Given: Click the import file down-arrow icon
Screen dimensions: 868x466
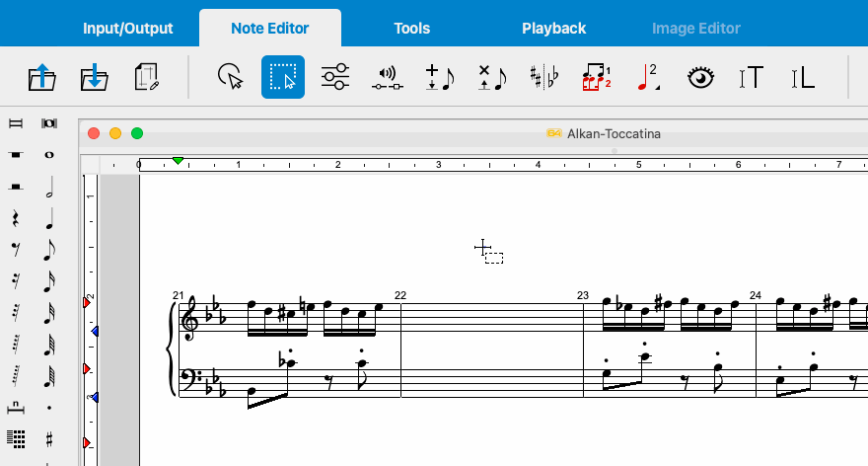Looking at the screenshot, I should coord(94,77).
